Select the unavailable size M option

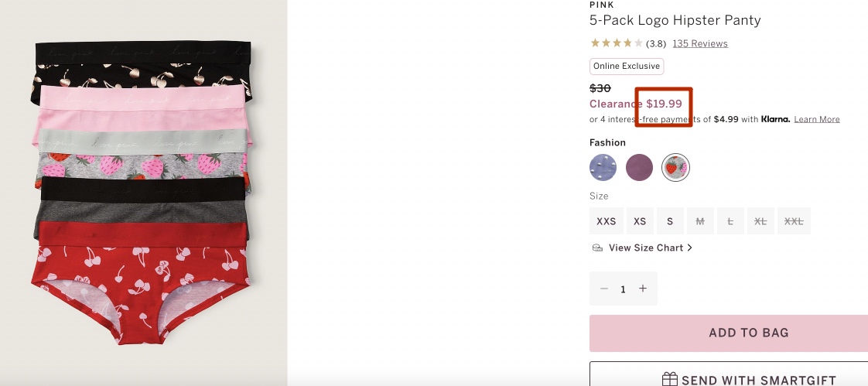click(x=700, y=221)
